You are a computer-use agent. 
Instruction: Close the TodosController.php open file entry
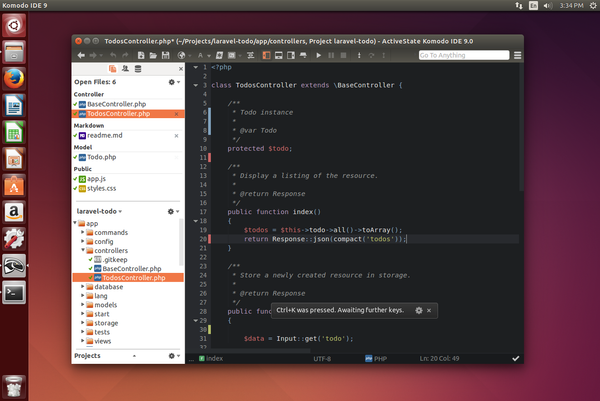[176, 114]
